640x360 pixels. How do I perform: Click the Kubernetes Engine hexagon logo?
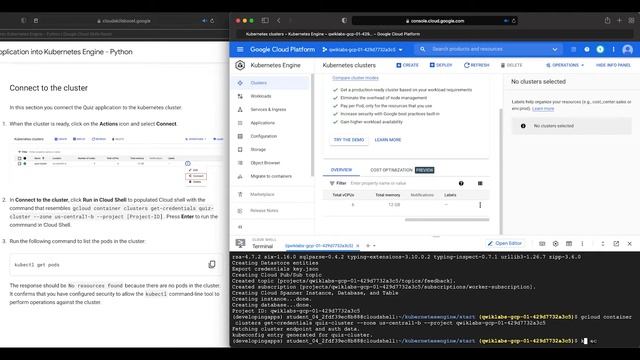point(240,65)
